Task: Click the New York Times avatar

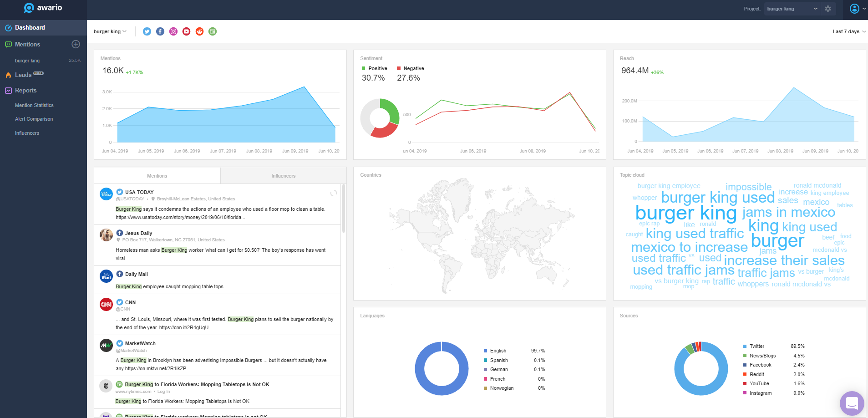Action: click(x=106, y=386)
